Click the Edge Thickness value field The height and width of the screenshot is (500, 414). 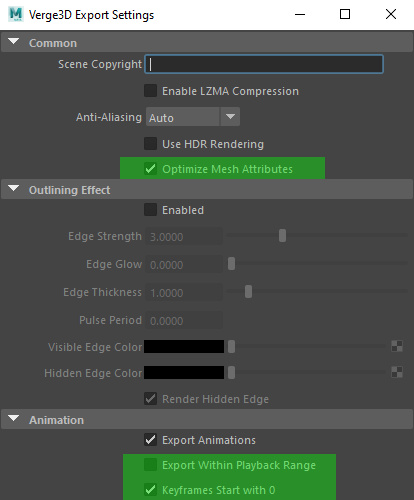(x=184, y=292)
